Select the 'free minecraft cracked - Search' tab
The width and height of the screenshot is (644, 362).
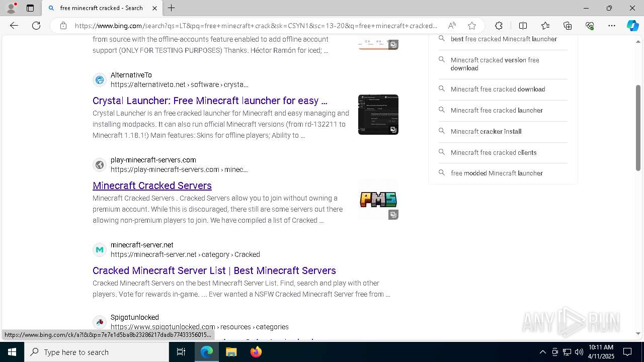pyautogui.click(x=102, y=8)
